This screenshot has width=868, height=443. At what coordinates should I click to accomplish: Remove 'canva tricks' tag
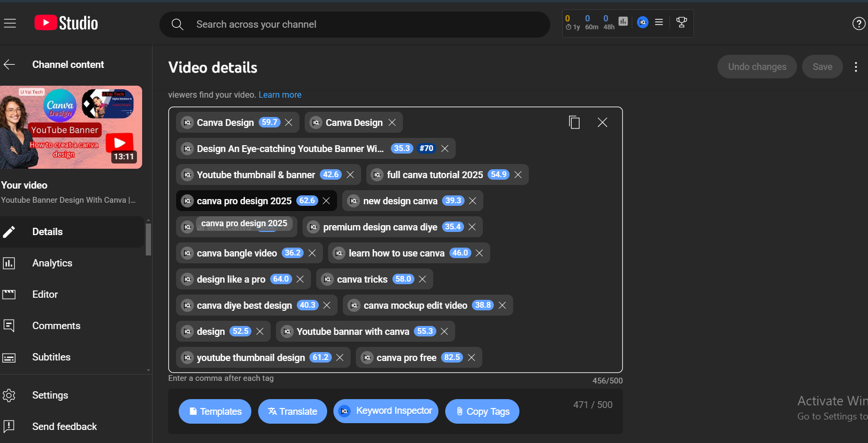(x=422, y=279)
